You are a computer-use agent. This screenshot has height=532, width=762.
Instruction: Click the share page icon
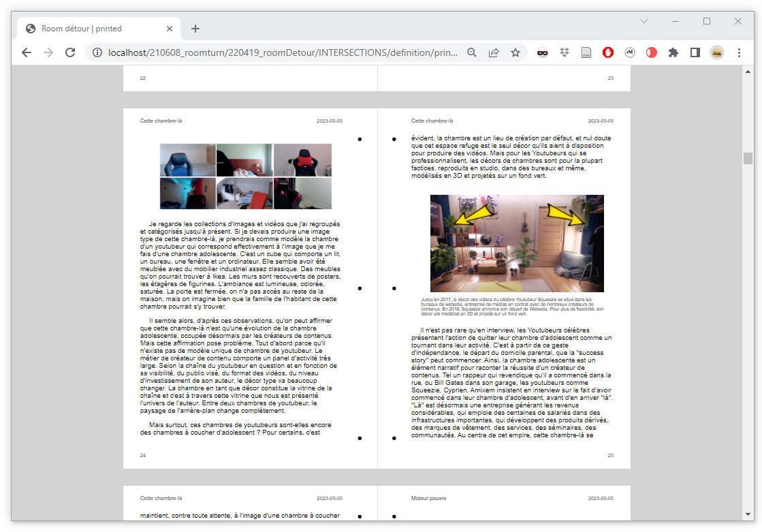pos(494,52)
